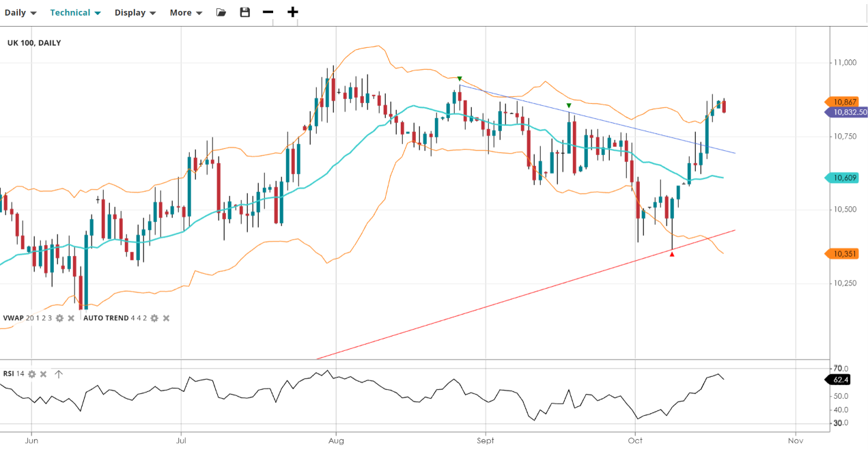
Task: Open the chart file folder icon
Action: point(221,12)
